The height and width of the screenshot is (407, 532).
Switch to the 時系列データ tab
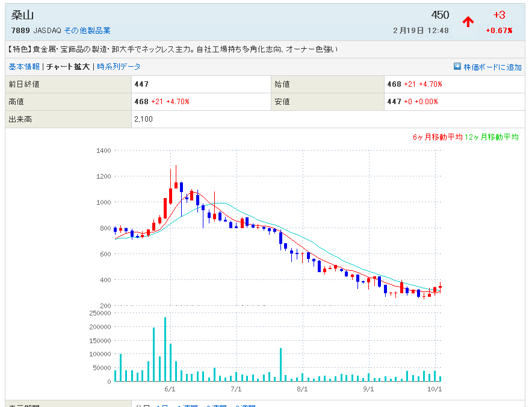point(119,67)
